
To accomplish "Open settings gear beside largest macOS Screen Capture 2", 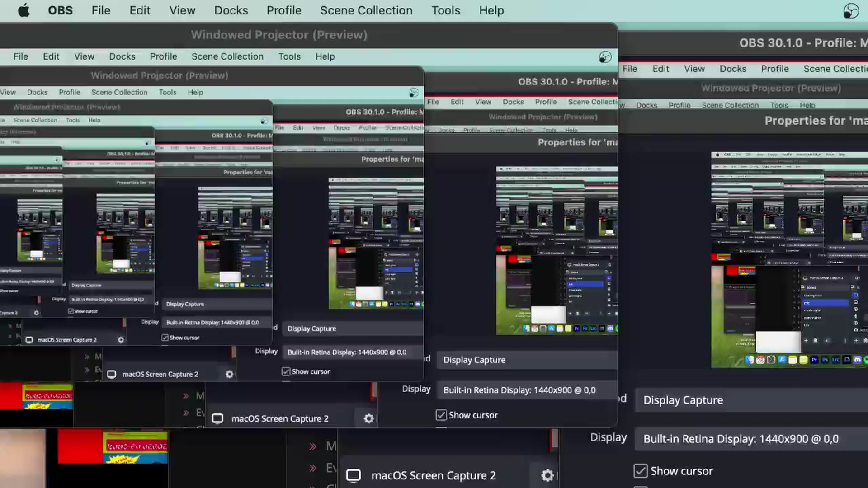I will [x=547, y=475].
